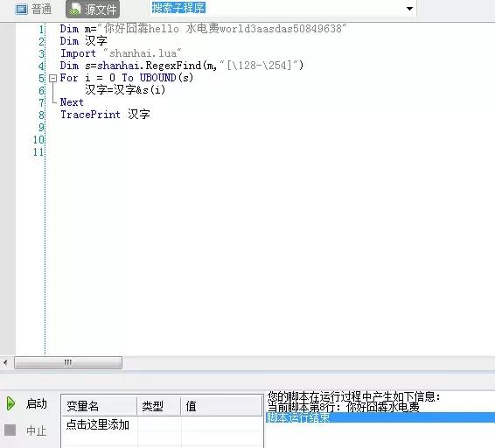Click the 变量名 column header

tap(99, 406)
